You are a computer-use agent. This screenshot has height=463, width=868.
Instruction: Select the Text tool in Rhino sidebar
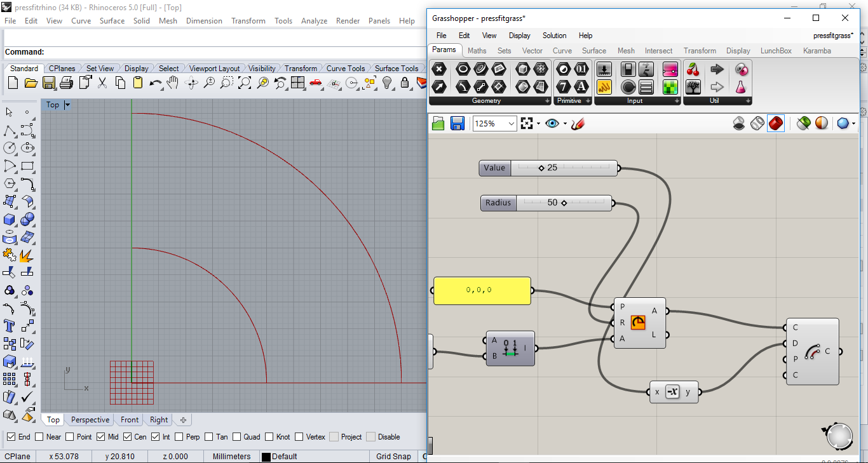click(10, 326)
